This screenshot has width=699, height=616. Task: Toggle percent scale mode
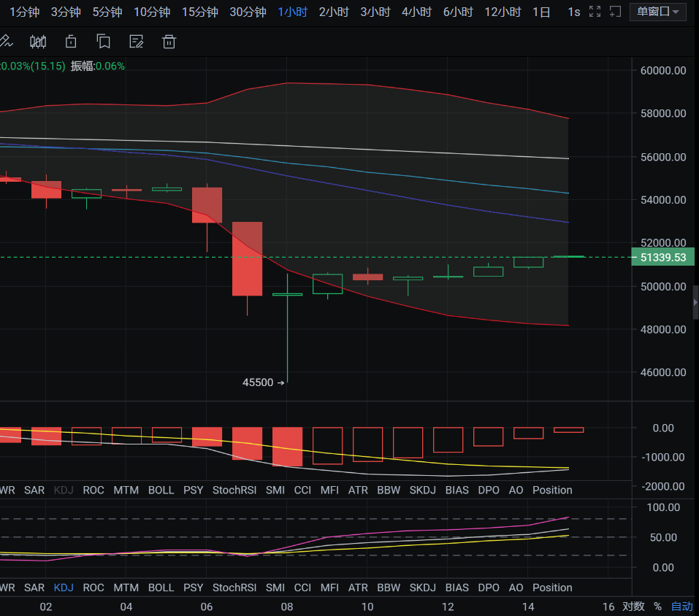tap(657, 607)
